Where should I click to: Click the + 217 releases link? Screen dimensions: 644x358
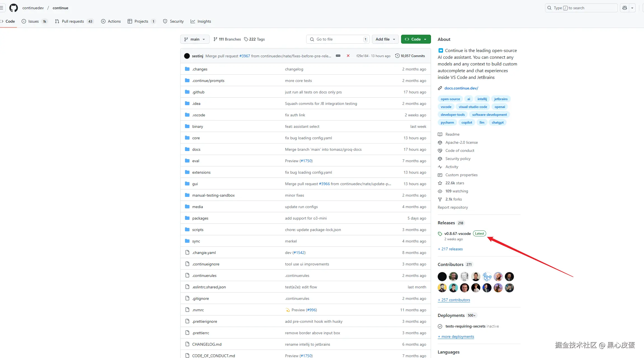click(x=450, y=249)
